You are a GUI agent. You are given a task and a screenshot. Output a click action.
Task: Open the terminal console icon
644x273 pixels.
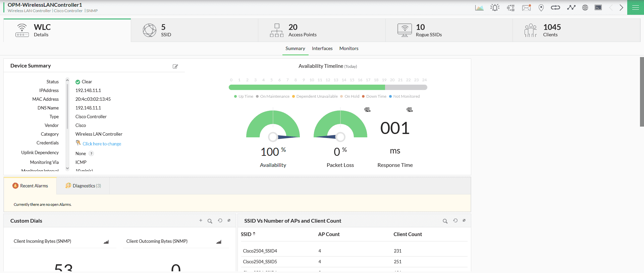[598, 7]
